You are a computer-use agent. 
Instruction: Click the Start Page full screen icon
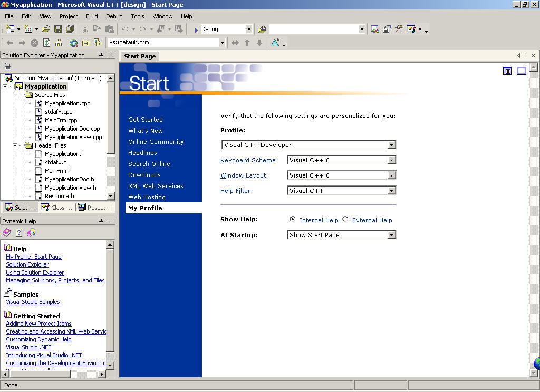[x=522, y=71]
